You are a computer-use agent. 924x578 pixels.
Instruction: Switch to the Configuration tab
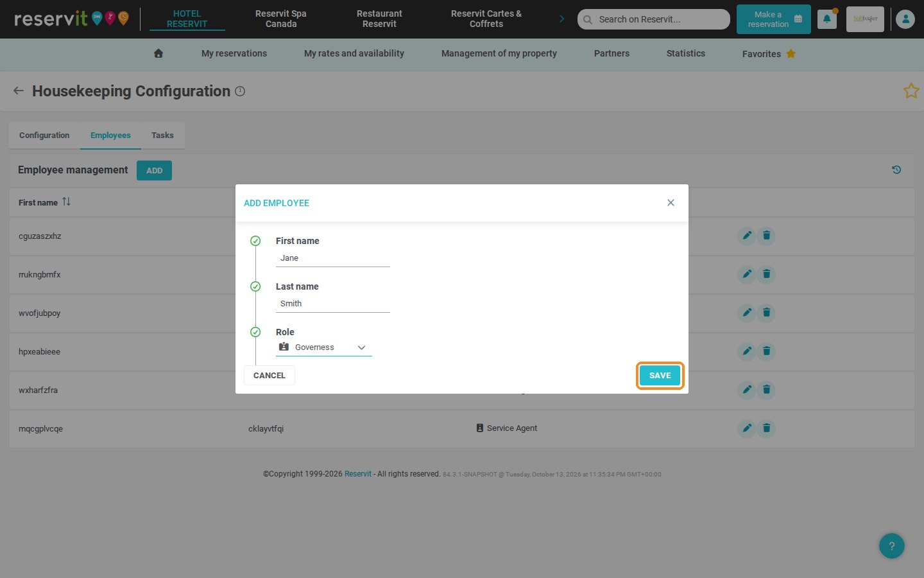click(44, 136)
